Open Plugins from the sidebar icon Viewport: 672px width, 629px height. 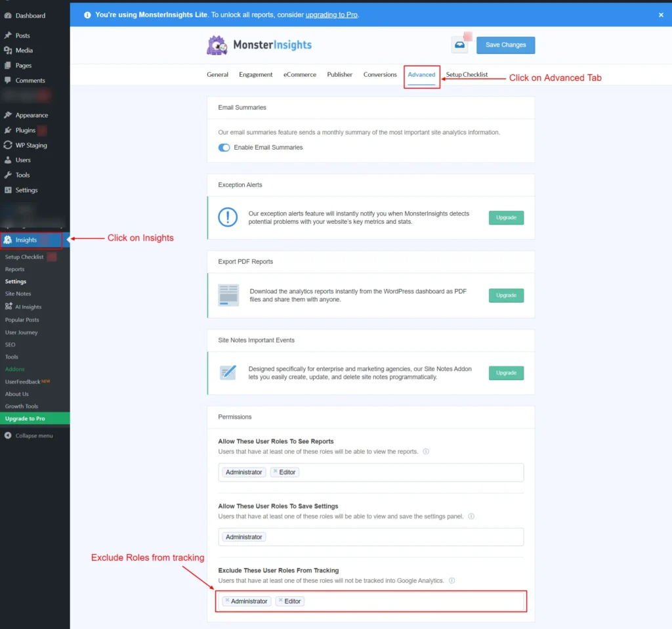9,130
